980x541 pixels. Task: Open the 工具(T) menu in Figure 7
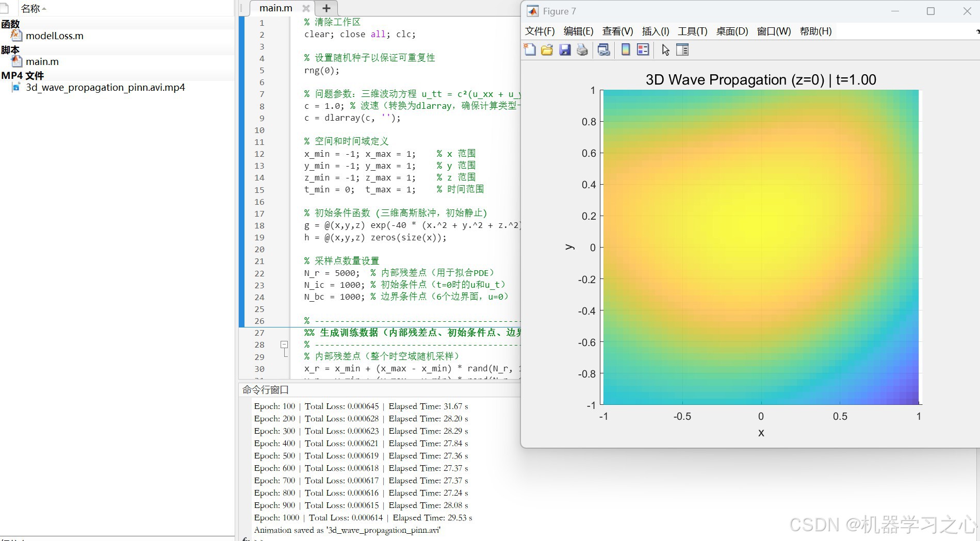pos(692,31)
